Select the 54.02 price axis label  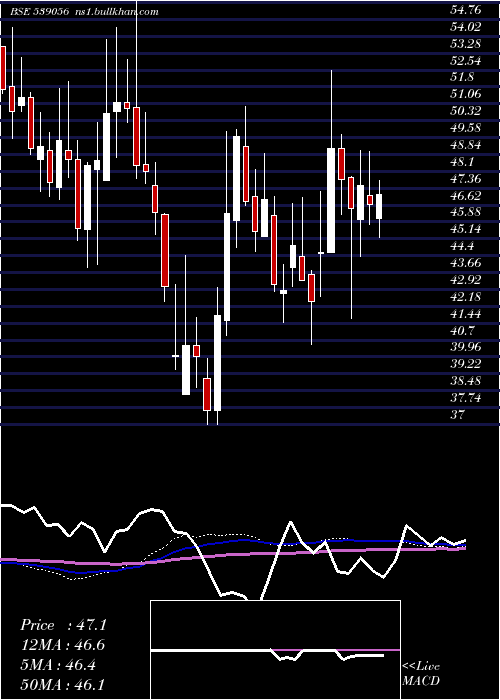[466, 27]
